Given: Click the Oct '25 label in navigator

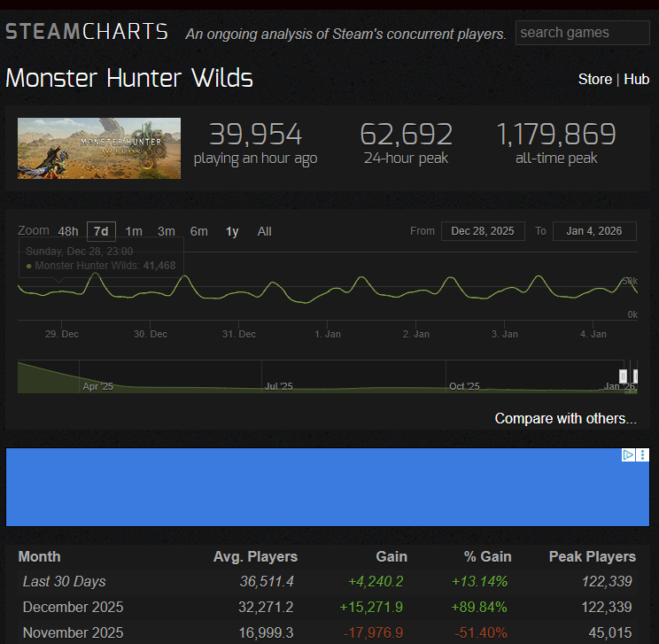Looking at the screenshot, I should tap(464, 386).
